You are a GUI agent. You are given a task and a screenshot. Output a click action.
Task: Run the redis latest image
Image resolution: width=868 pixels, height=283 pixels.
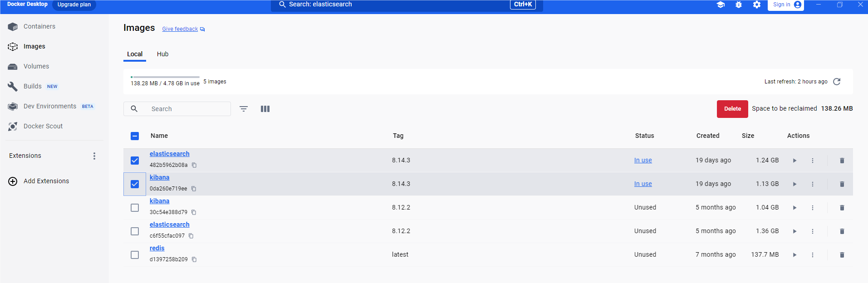794,255
